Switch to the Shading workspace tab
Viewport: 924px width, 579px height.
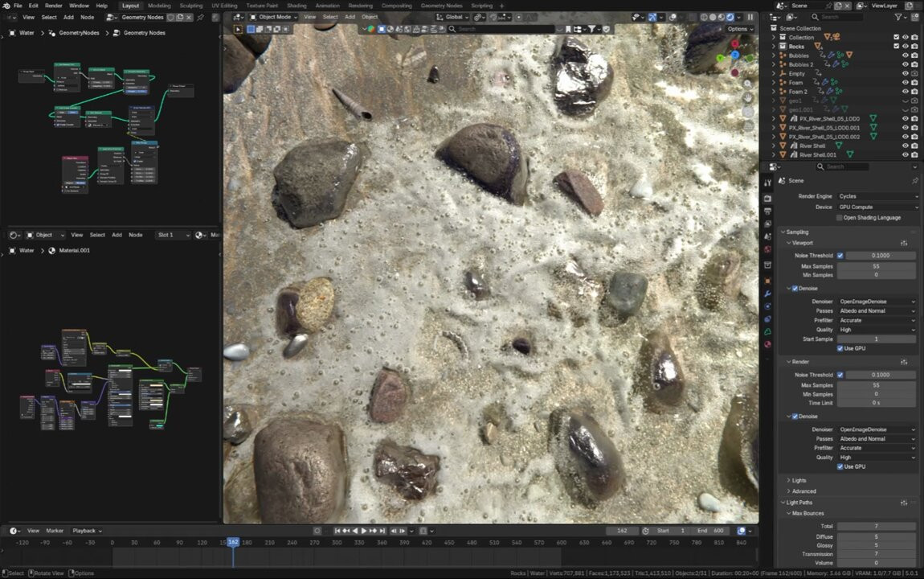click(x=296, y=6)
